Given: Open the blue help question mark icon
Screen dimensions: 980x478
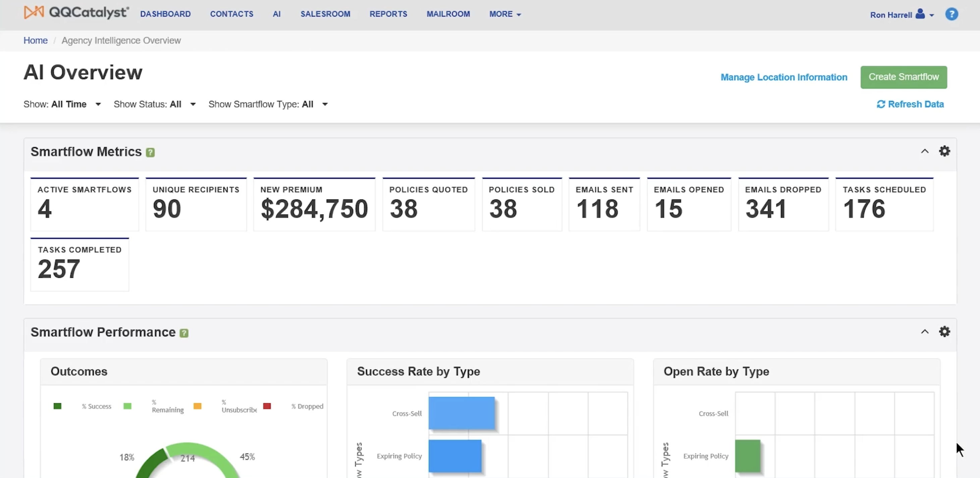Looking at the screenshot, I should tap(951, 14).
